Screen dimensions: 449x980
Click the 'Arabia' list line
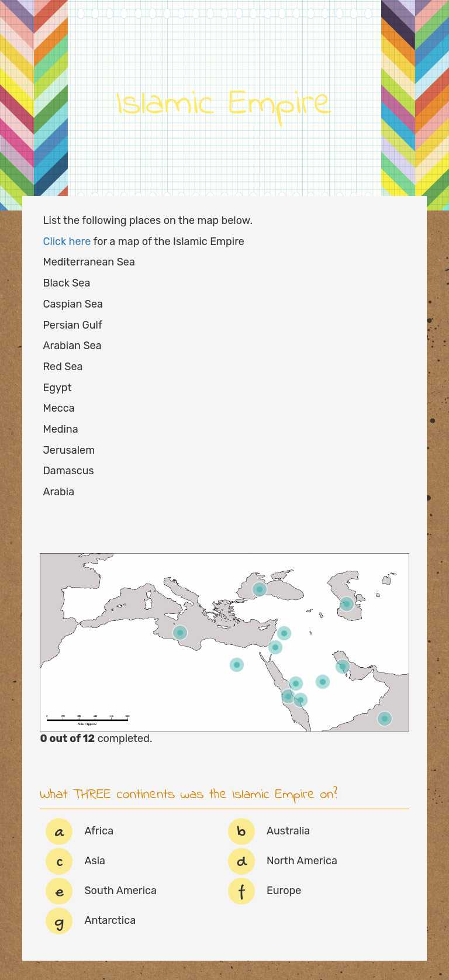(x=58, y=492)
